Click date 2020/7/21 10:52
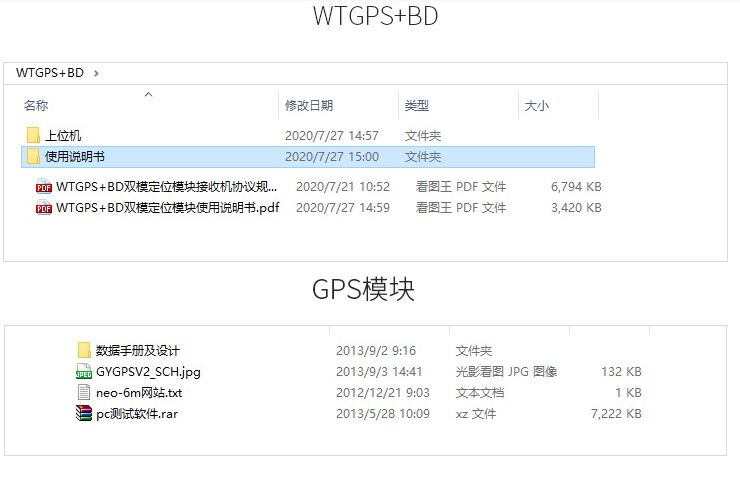This screenshot has width=740, height=504. click(343, 187)
